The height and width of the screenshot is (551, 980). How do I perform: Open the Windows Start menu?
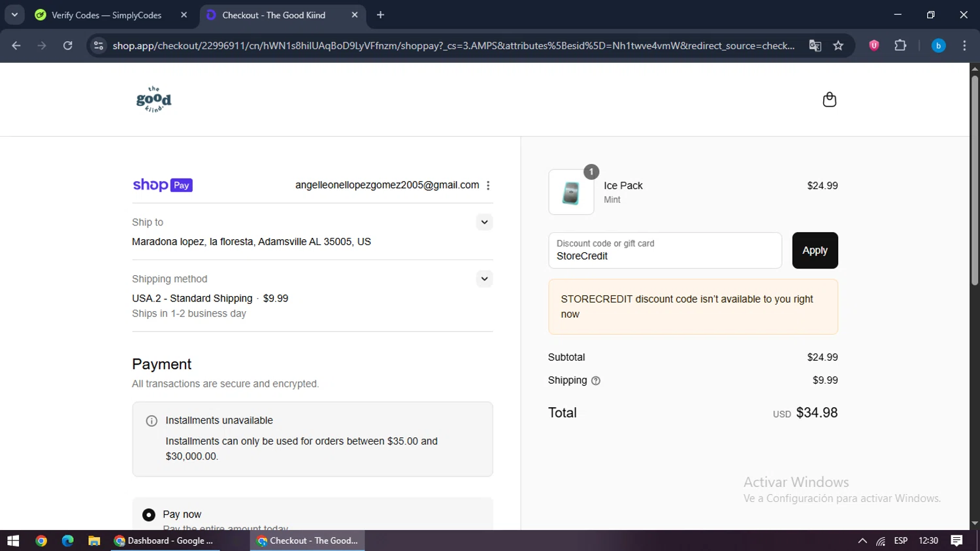click(13, 541)
